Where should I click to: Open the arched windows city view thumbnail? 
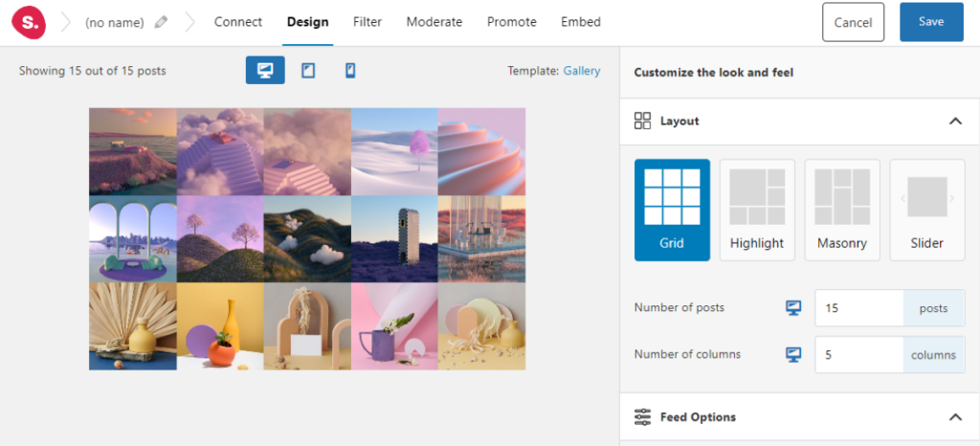click(132, 239)
